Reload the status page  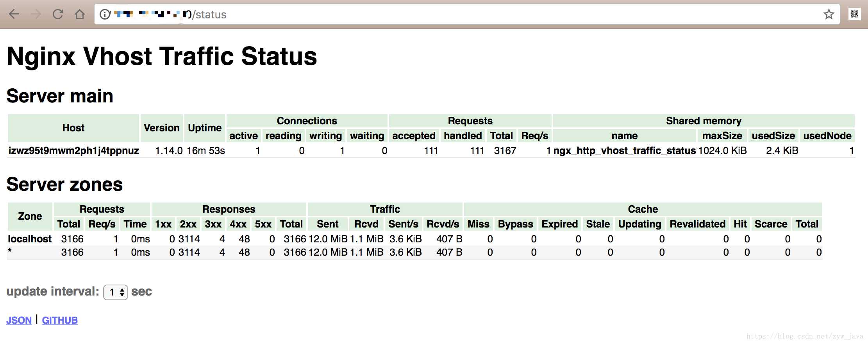click(x=58, y=14)
